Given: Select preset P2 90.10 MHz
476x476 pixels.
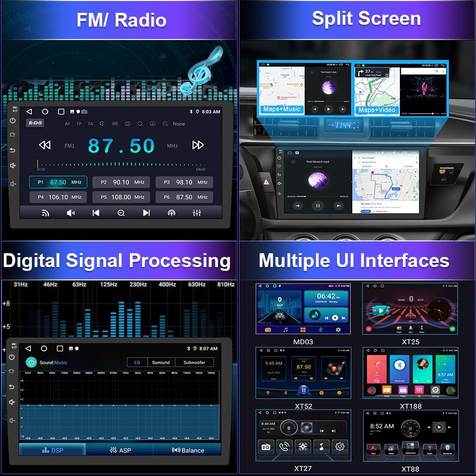Looking at the screenshot, I should pos(121,182).
